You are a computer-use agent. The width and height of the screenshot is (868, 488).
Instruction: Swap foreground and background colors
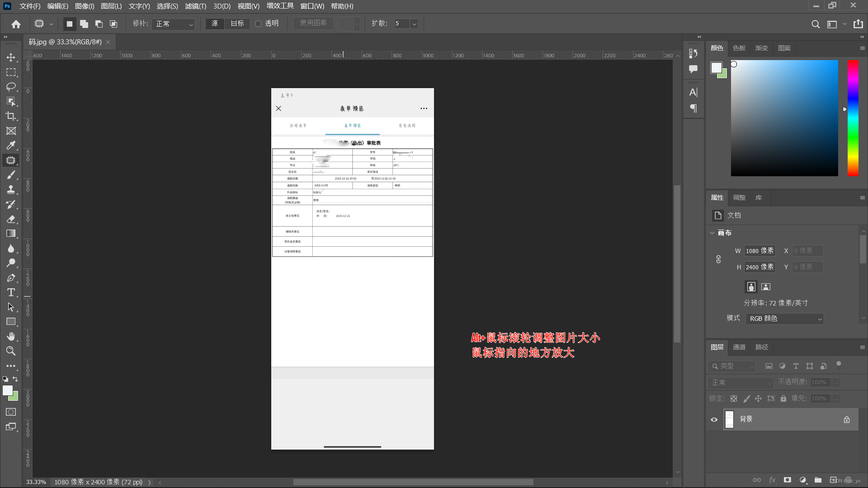tap(15, 379)
